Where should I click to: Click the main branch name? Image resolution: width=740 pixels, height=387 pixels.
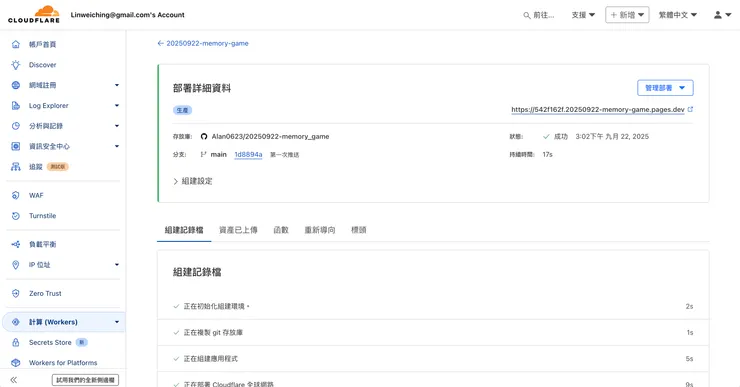pyautogui.click(x=219, y=154)
